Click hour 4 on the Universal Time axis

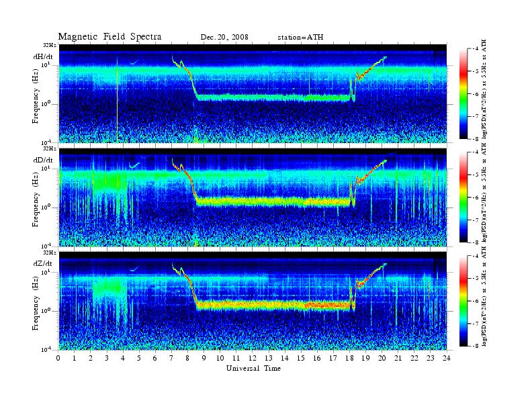click(123, 358)
